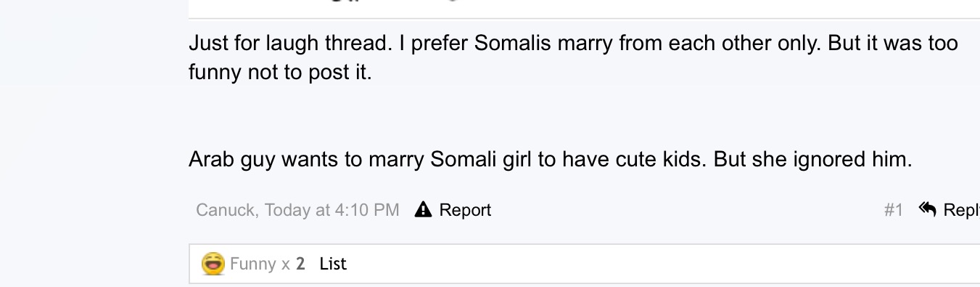Screen dimensions: 980x287
Task: Click the Funny x 2 rating label
Action: (268, 264)
